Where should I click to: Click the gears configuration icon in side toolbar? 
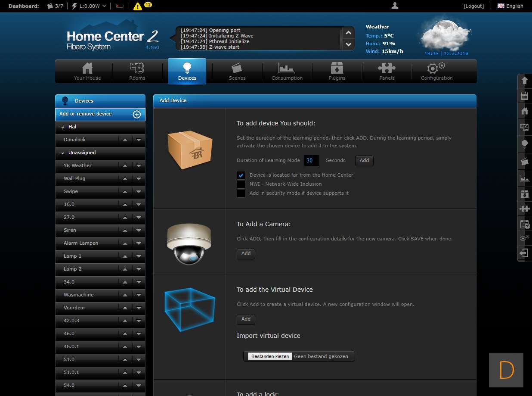pyautogui.click(x=524, y=238)
